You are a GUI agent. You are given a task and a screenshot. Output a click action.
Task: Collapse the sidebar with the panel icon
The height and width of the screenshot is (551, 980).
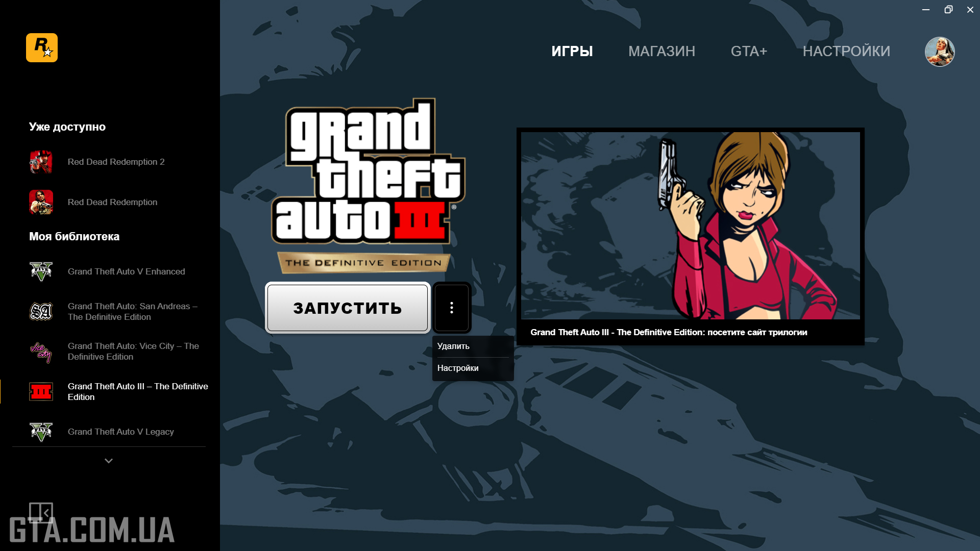41,512
